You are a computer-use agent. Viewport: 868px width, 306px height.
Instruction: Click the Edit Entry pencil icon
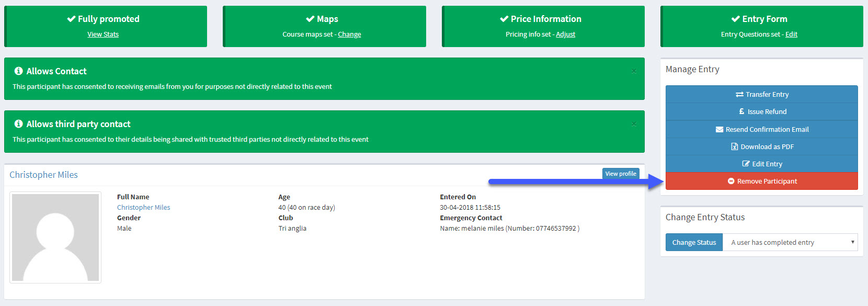[x=746, y=164]
